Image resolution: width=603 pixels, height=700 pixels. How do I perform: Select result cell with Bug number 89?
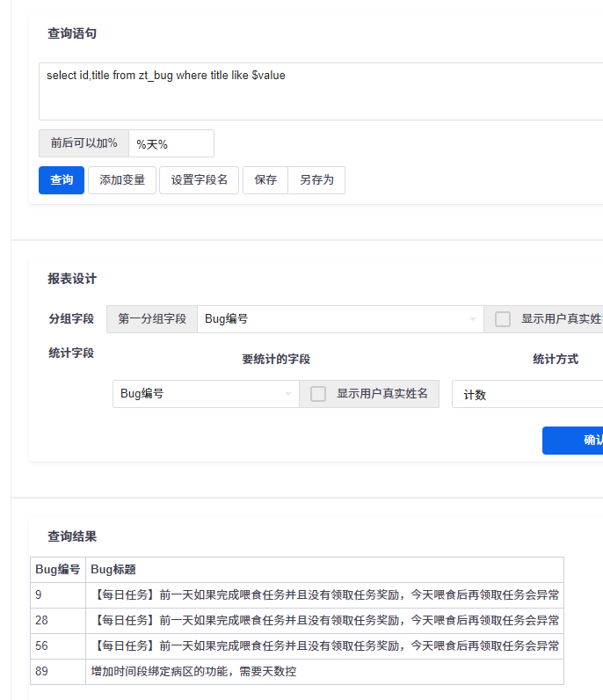point(58,672)
